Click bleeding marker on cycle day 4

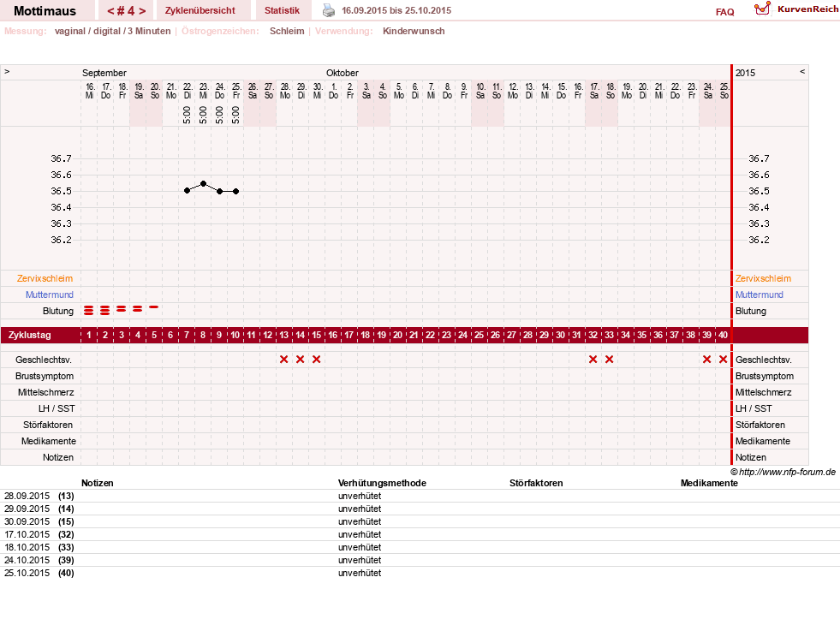tap(138, 309)
